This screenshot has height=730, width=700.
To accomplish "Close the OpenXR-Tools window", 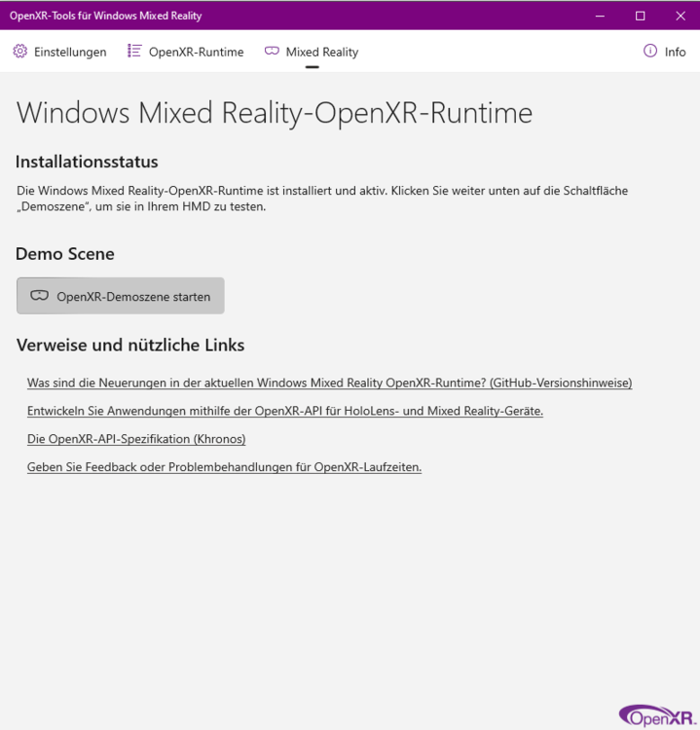I will pyautogui.click(x=681, y=16).
